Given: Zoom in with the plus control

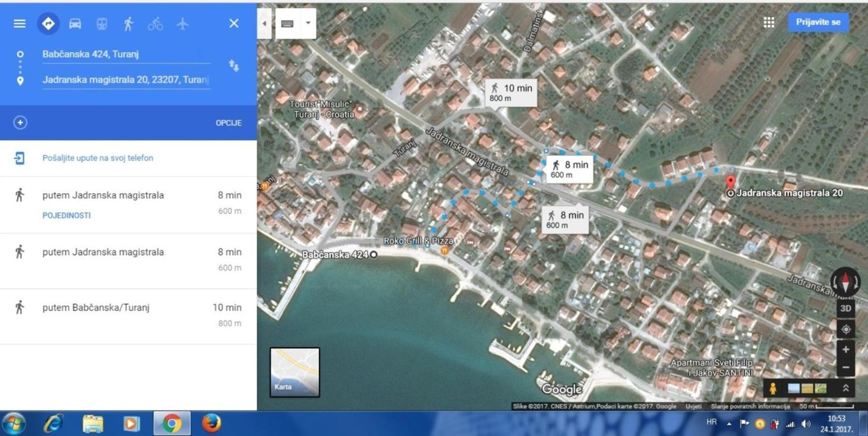Looking at the screenshot, I should click(x=845, y=349).
